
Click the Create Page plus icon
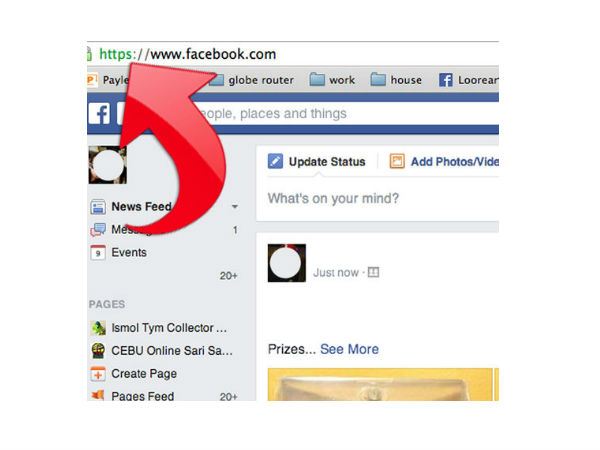point(98,374)
